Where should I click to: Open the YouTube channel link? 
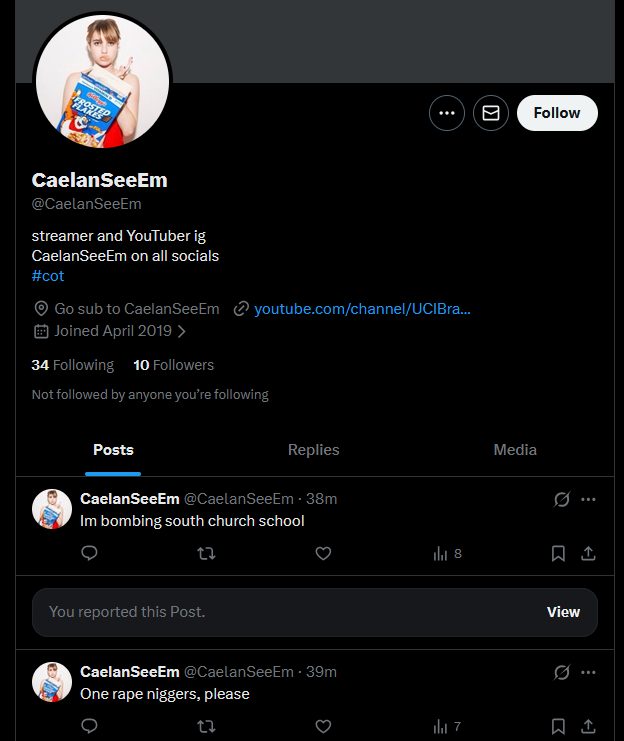pos(361,309)
